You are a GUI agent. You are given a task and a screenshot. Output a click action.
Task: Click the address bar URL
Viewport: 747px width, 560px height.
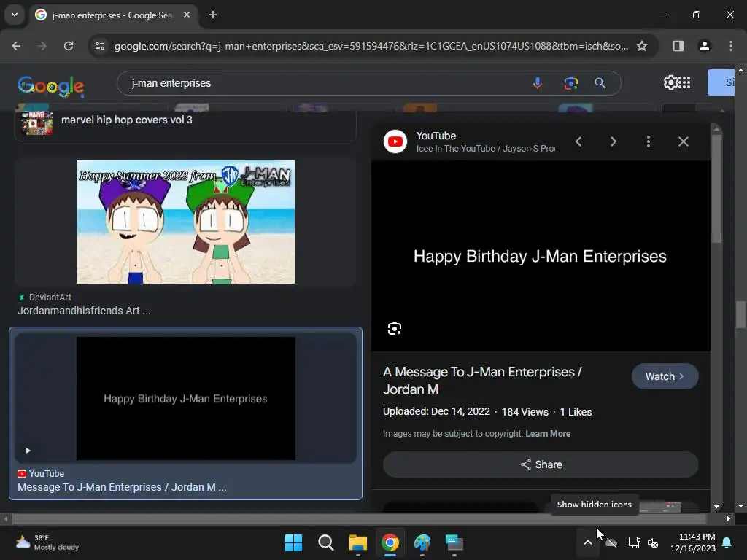click(371, 46)
